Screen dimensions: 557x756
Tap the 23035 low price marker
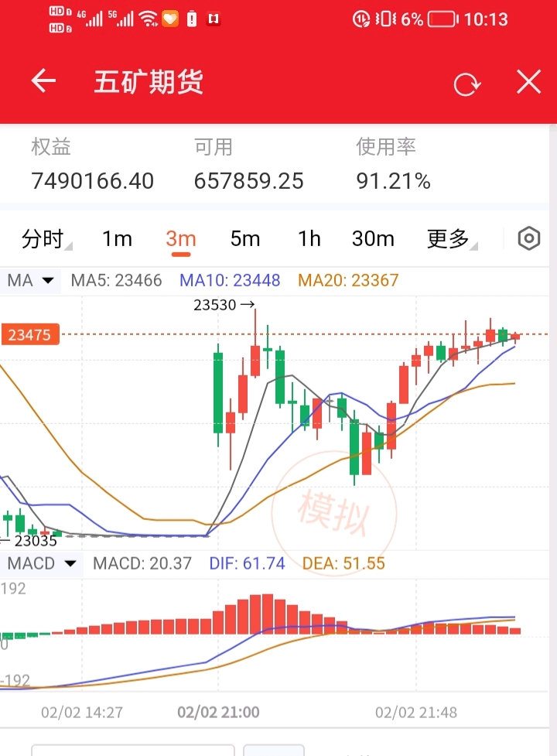tap(30, 540)
